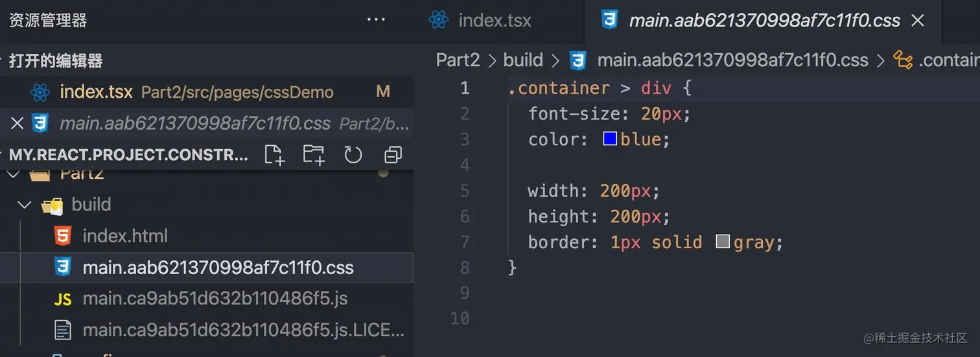980x357 pixels.
Task: Collapse the Part2 folder chevron
Action: [14, 174]
